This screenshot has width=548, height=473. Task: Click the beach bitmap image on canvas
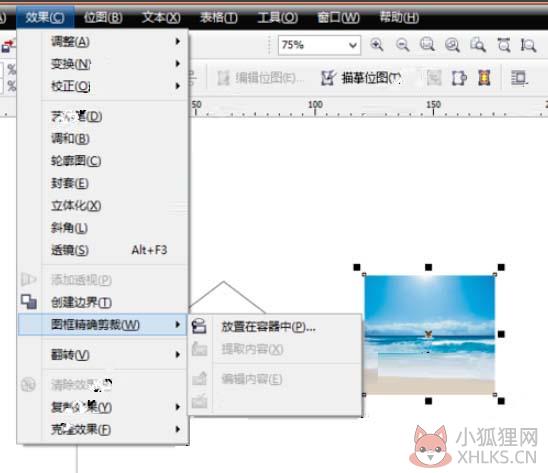click(430, 335)
